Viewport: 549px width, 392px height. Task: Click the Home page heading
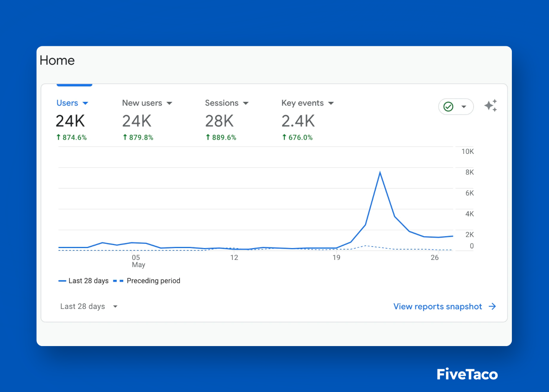click(57, 60)
